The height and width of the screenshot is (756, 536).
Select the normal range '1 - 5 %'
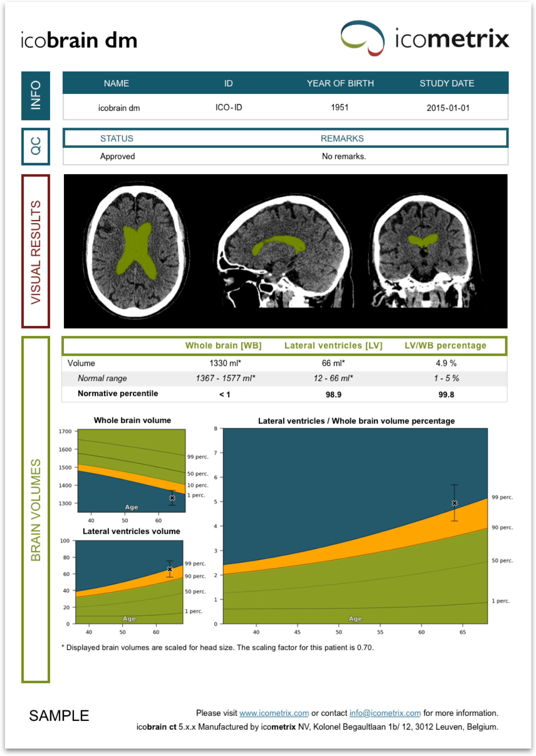pyautogui.click(x=446, y=378)
